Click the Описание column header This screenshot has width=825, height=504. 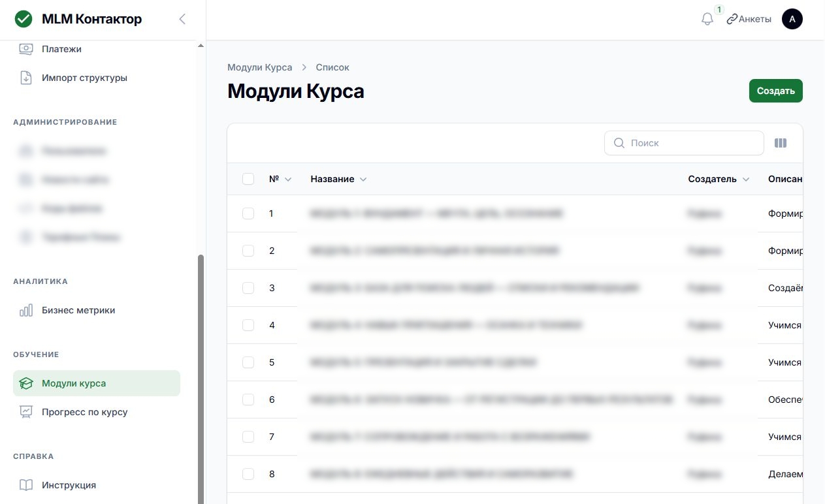pyautogui.click(x=785, y=179)
